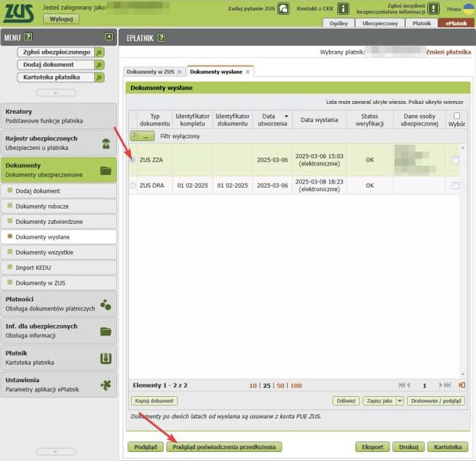The image size is (476, 461).
Task: Set page size to 50 elements
Action: [279, 385]
